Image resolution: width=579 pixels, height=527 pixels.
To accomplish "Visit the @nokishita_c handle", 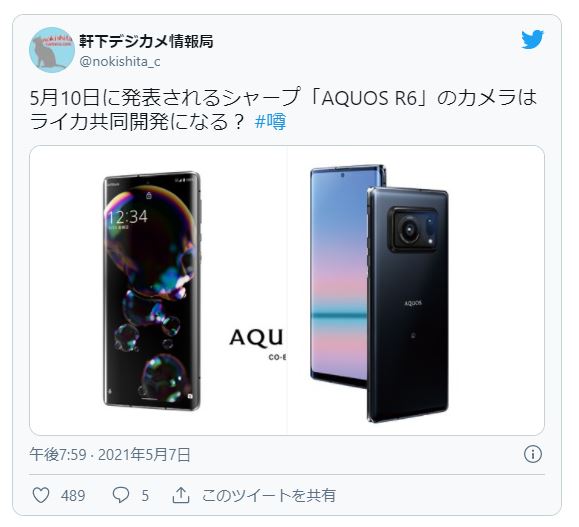I will [x=120, y=61].
